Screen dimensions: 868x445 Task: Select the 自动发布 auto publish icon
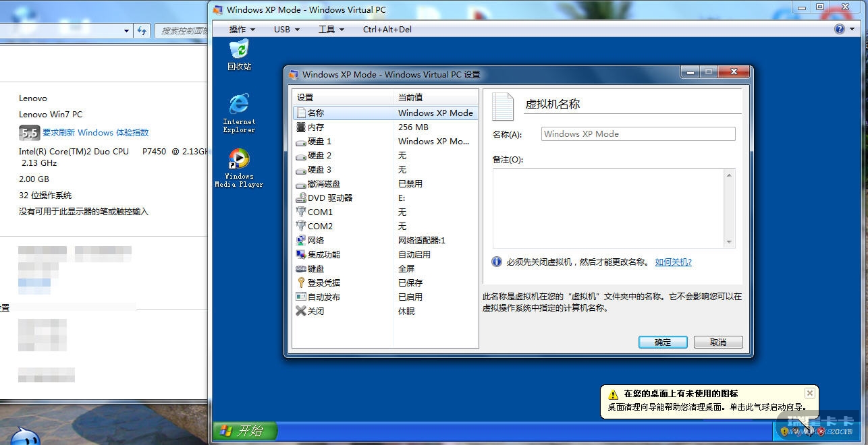point(301,297)
